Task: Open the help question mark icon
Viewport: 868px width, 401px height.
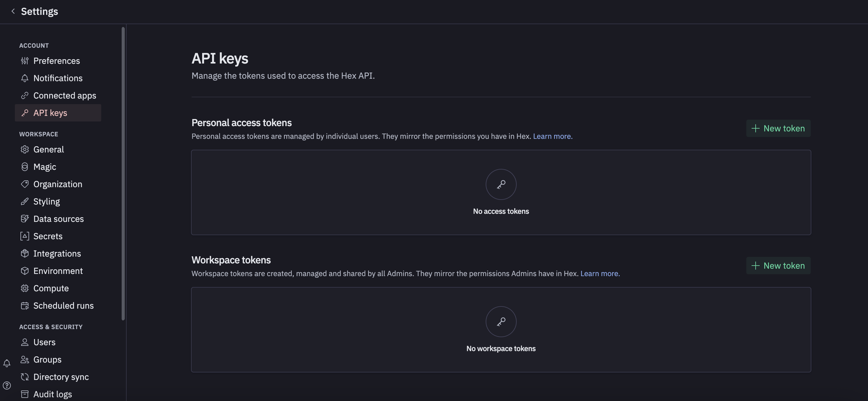Action: click(7, 386)
